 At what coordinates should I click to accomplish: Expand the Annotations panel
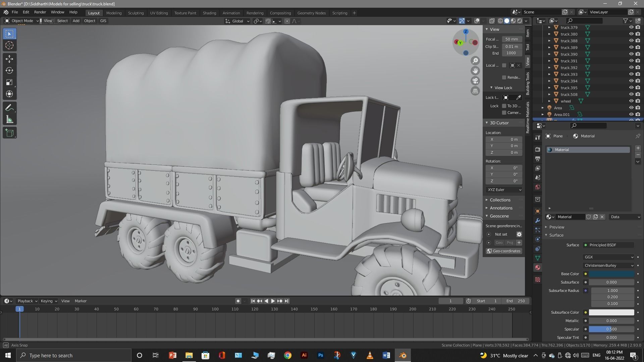tap(501, 208)
